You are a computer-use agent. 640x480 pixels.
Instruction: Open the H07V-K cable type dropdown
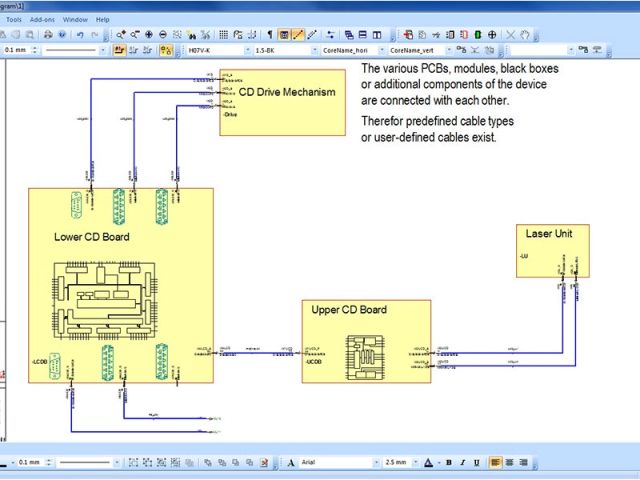[x=243, y=49]
